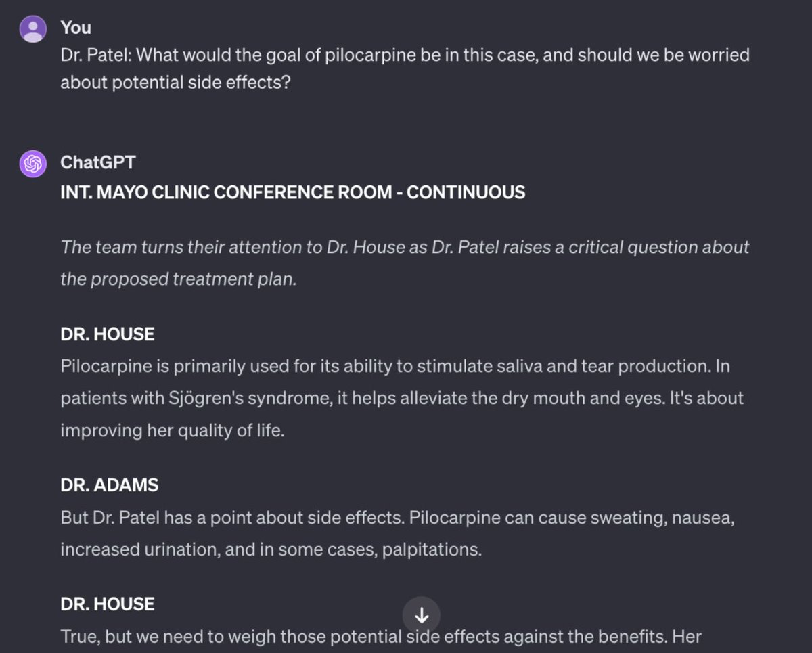Image resolution: width=812 pixels, height=653 pixels.
Task: Click the italic scene description text
Action: (405, 263)
